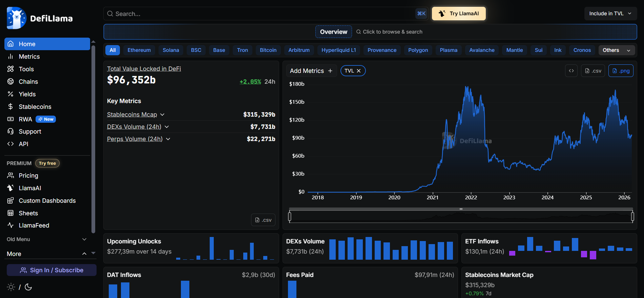Select the Tron chain tab

(243, 50)
